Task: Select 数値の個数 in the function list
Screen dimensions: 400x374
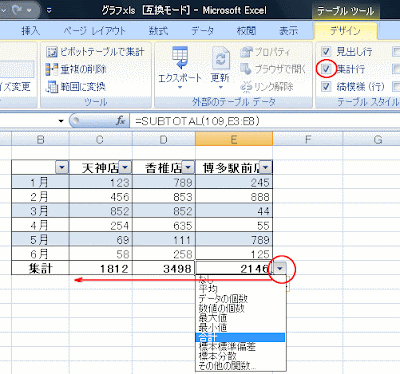Action: point(240,308)
